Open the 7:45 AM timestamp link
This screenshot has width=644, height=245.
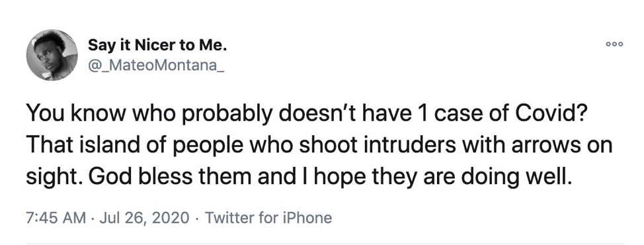point(56,217)
